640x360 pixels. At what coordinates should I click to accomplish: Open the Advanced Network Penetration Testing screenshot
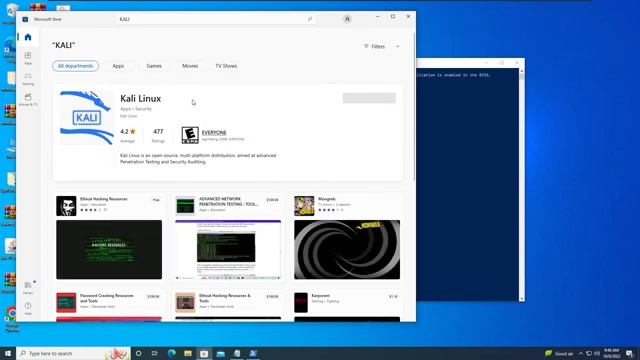(x=228, y=250)
